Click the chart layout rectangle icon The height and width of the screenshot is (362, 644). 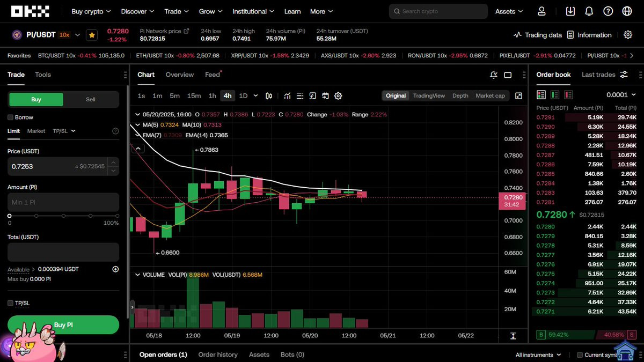click(508, 75)
